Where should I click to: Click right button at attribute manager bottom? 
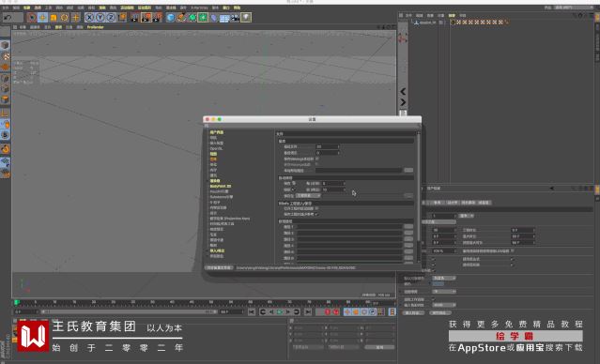tap(440, 312)
